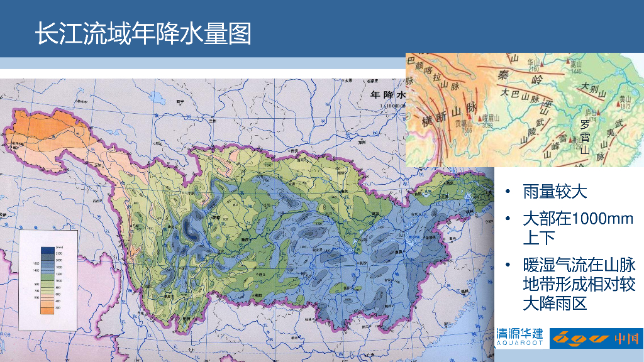Click the 峨眉山 peak marker
The width and height of the screenshot is (644, 362).
pyautogui.click(x=480, y=119)
